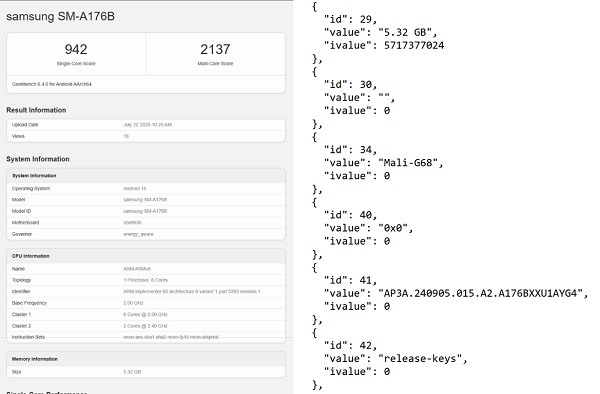The height and width of the screenshot is (394, 600).
Task: Click the System Information section heading
Action: tap(38, 159)
